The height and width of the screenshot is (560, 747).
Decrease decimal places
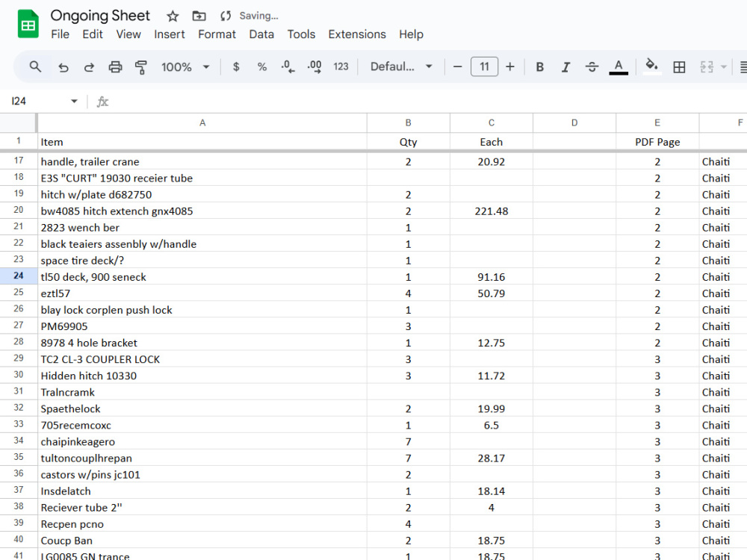[x=288, y=66]
